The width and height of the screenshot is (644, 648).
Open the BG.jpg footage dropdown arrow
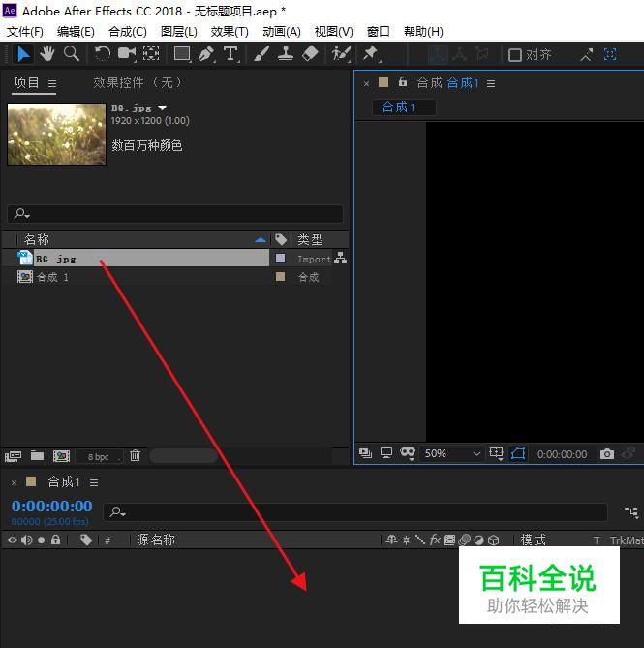pyautogui.click(x=162, y=108)
